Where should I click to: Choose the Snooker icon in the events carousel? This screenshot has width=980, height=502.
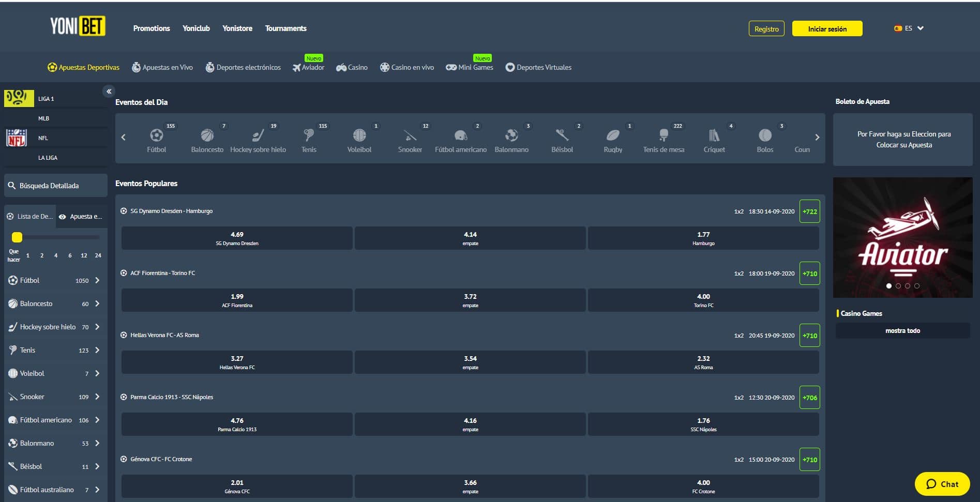pos(410,135)
